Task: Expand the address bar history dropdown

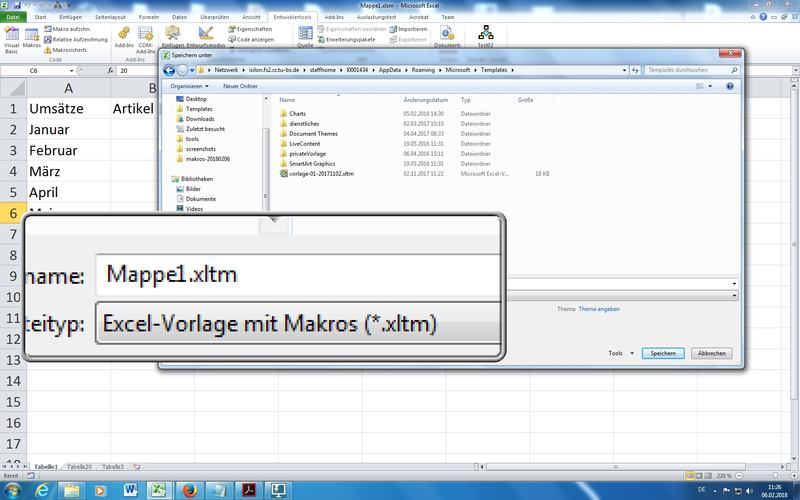Action: (624, 70)
